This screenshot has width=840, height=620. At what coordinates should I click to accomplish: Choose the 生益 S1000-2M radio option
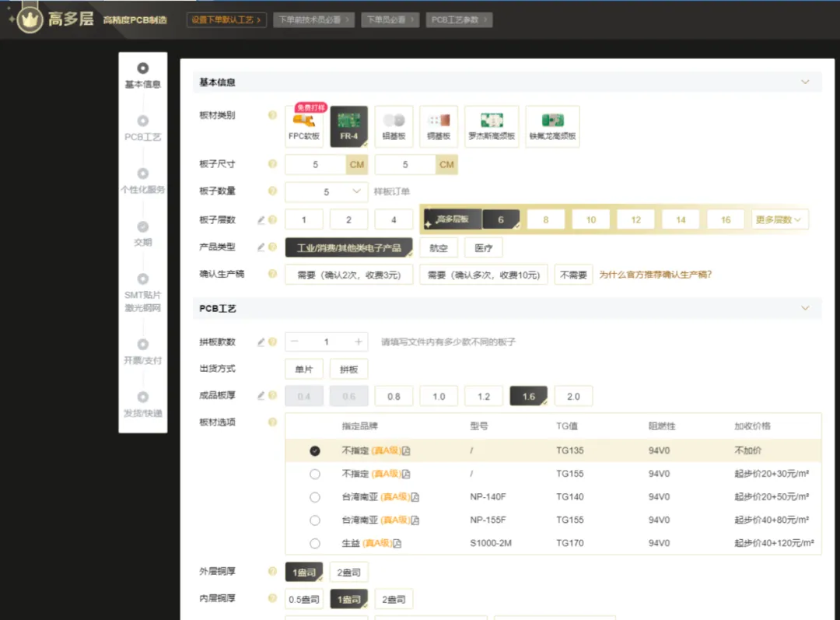click(315, 543)
